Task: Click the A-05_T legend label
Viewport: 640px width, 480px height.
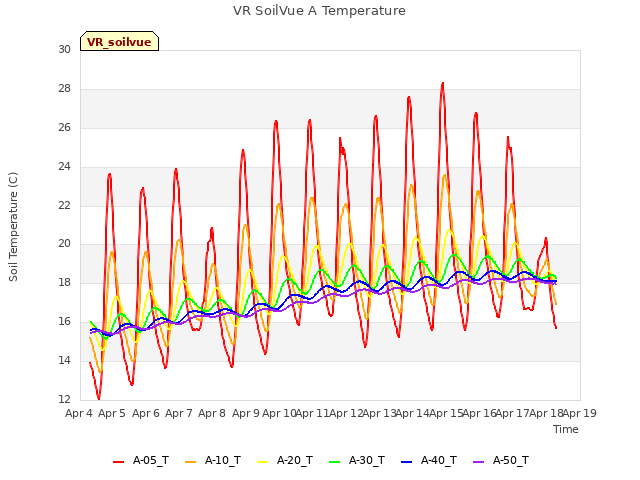Action: click(151, 460)
